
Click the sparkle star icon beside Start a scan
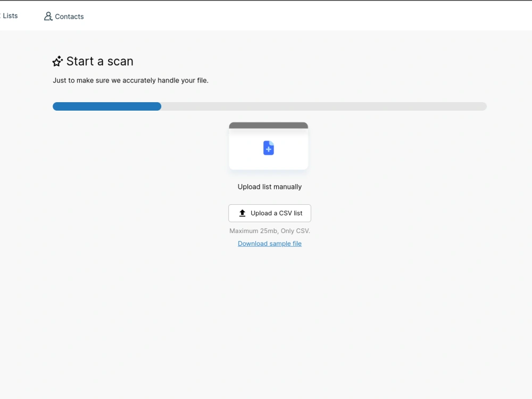click(x=57, y=61)
